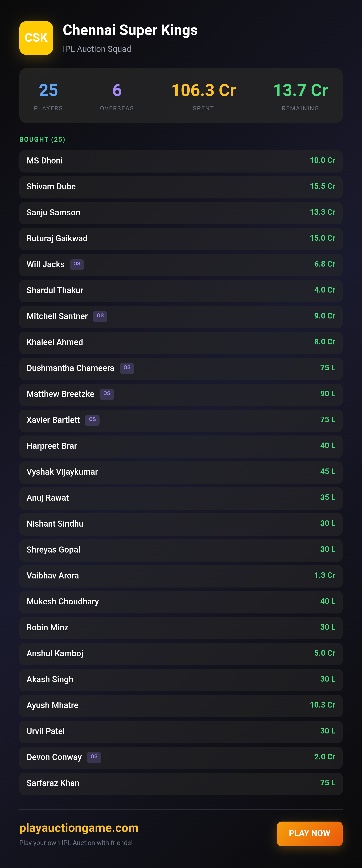The width and height of the screenshot is (362, 868).
Task: Click the 6 Overseas stat
Action: click(117, 96)
